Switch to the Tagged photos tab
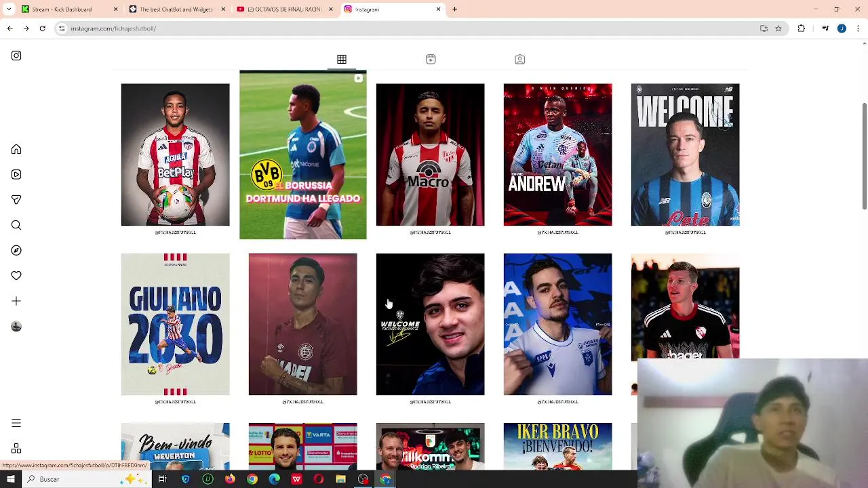Viewport: 868px width, 488px height. click(520, 60)
